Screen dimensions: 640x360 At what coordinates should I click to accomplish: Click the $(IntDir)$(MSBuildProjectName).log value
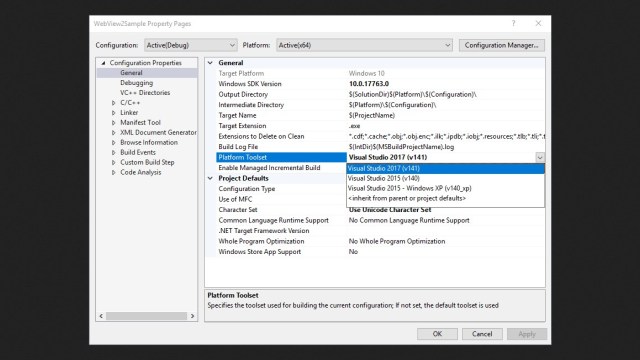pyautogui.click(x=401, y=147)
